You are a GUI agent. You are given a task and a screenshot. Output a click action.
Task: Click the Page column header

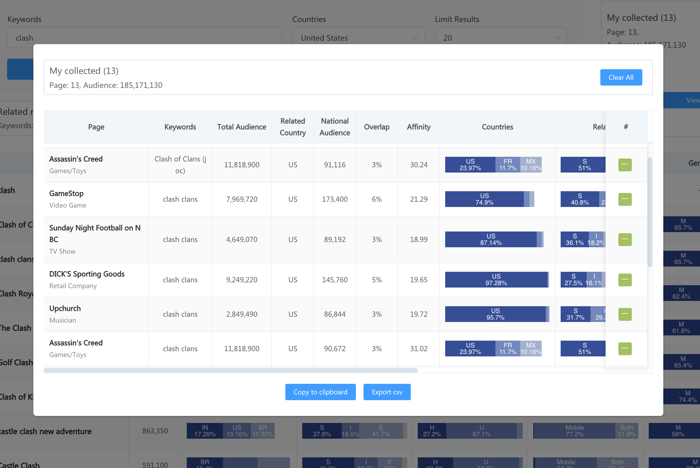tap(96, 127)
